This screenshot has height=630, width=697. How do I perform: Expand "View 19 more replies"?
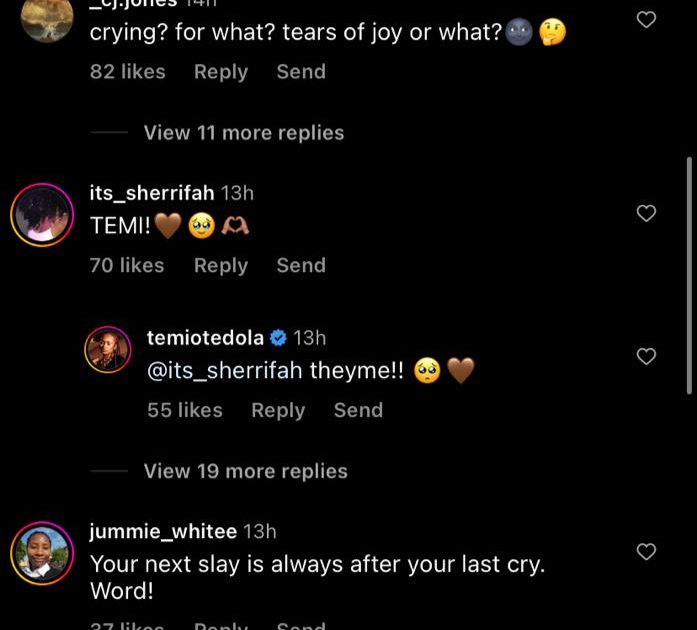coord(245,471)
